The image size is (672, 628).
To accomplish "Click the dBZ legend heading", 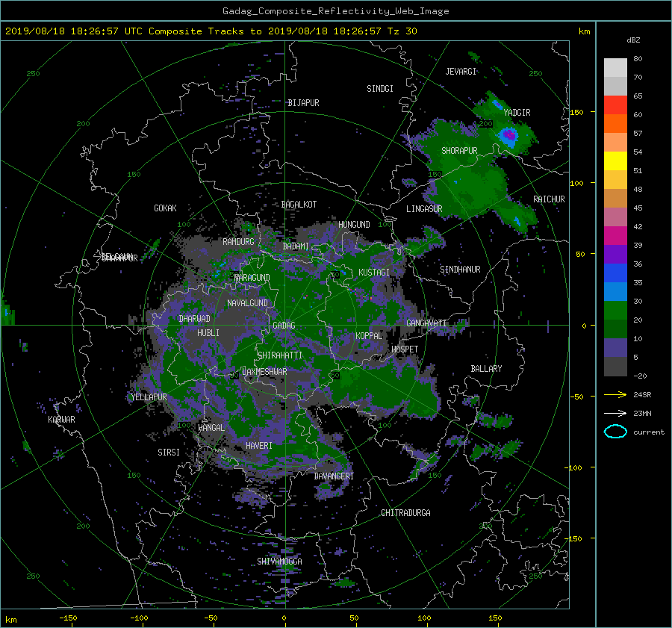I will (x=633, y=40).
